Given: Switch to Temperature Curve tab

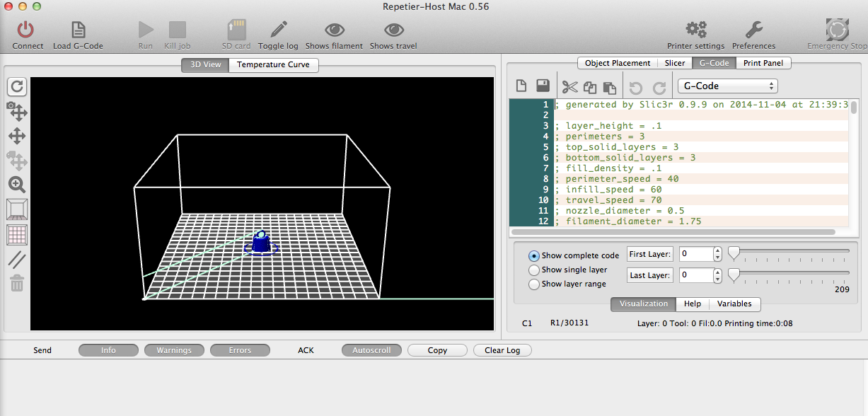Looking at the screenshot, I should (x=274, y=64).
